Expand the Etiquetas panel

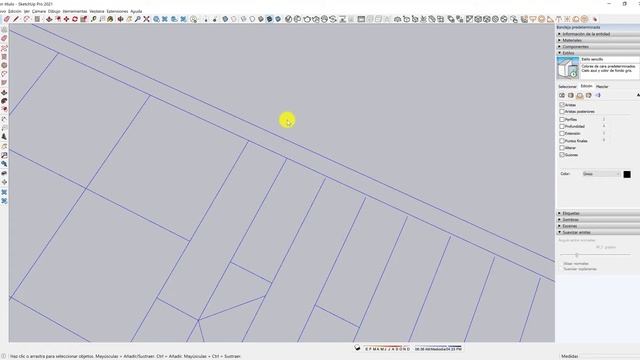[598, 213]
